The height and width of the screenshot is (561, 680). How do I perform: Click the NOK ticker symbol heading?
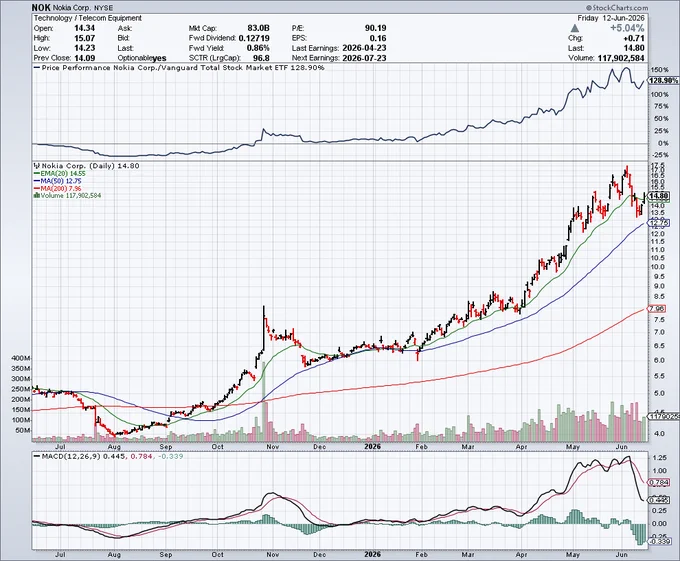(x=41, y=8)
